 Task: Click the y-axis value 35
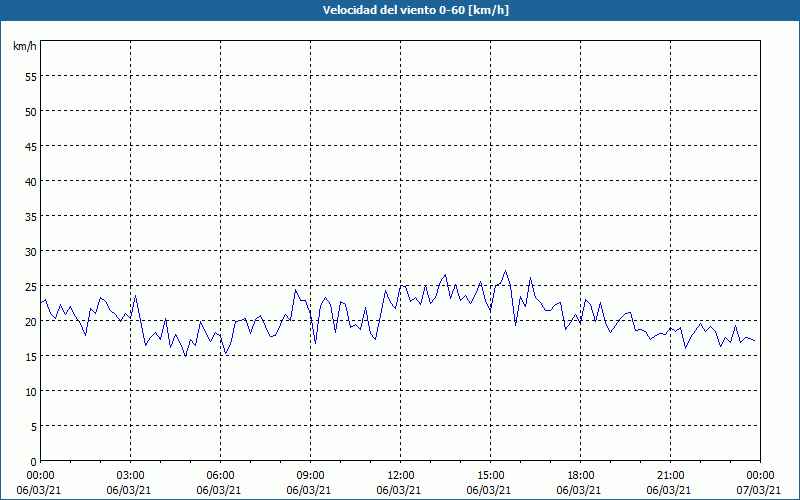pyautogui.click(x=31, y=216)
